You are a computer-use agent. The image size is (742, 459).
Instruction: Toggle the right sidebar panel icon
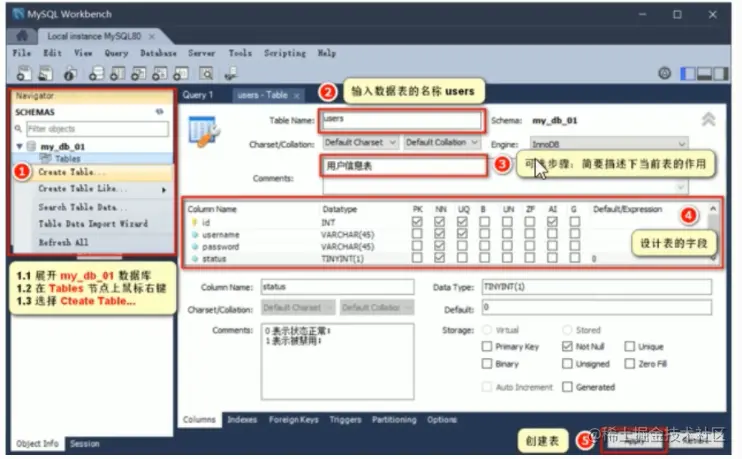[720, 74]
